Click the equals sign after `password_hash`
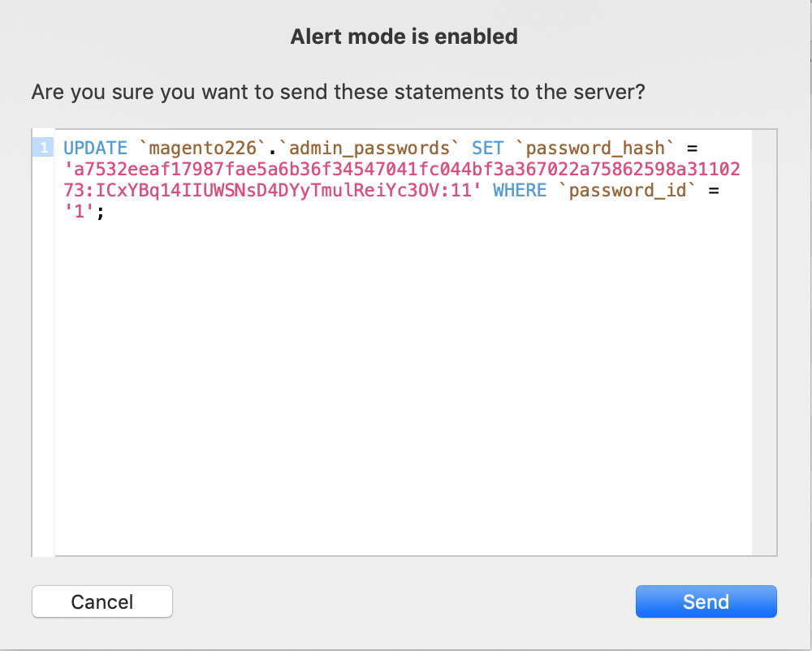 click(x=692, y=149)
